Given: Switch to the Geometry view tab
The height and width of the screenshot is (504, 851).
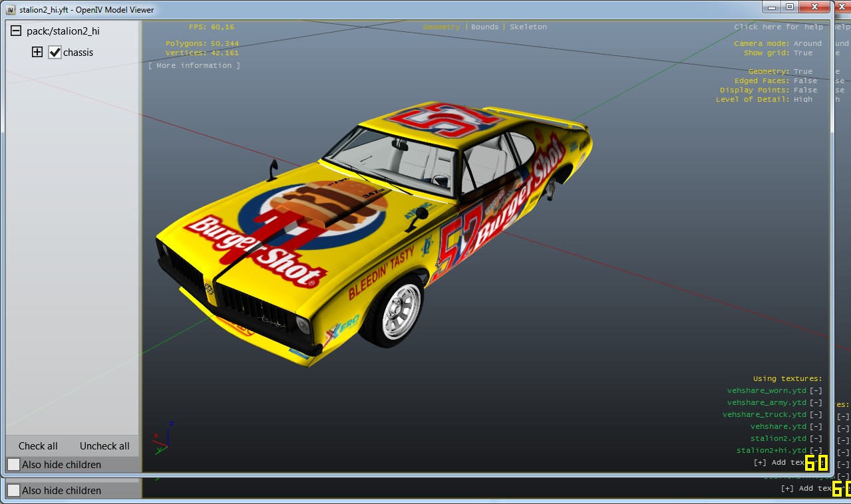Looking at the screenshot, I should point(441,27).
